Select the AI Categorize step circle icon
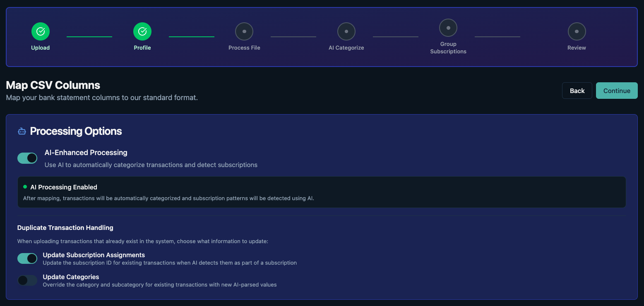 tap(346, 31)
